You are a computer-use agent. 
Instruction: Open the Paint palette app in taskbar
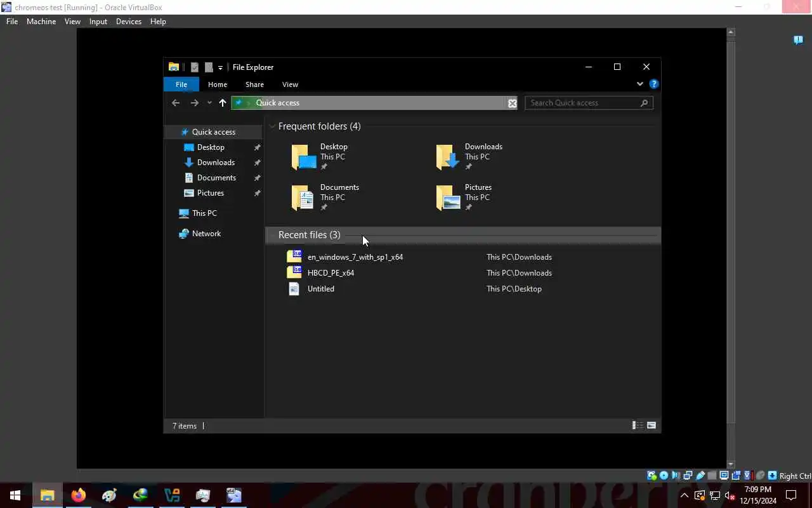[x=109, y=495]
